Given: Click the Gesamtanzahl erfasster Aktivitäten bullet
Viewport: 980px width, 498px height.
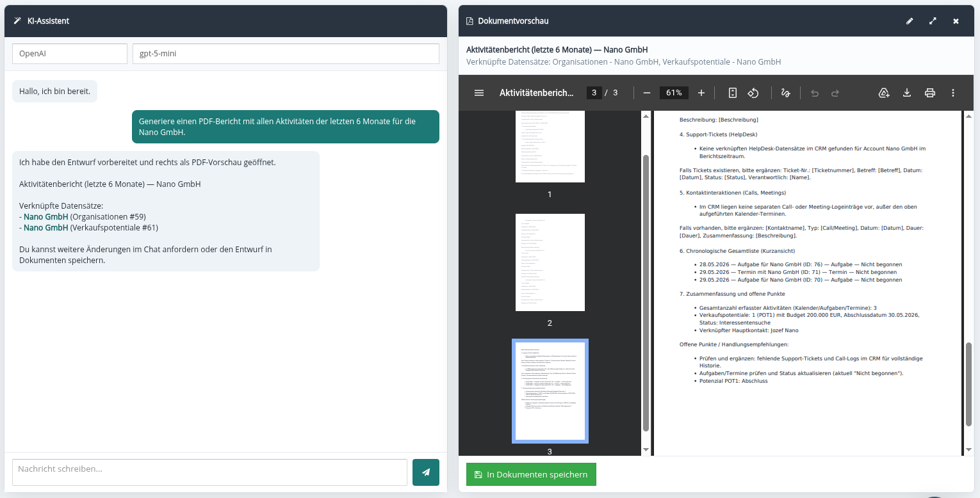Looking at the screenshot, I should pyautogui.click(x=788, y=308).
